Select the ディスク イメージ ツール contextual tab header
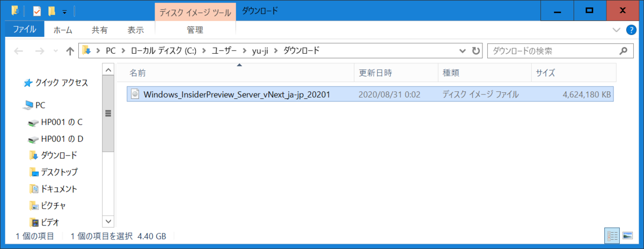The image size is (644, 249). click(195, 12)
